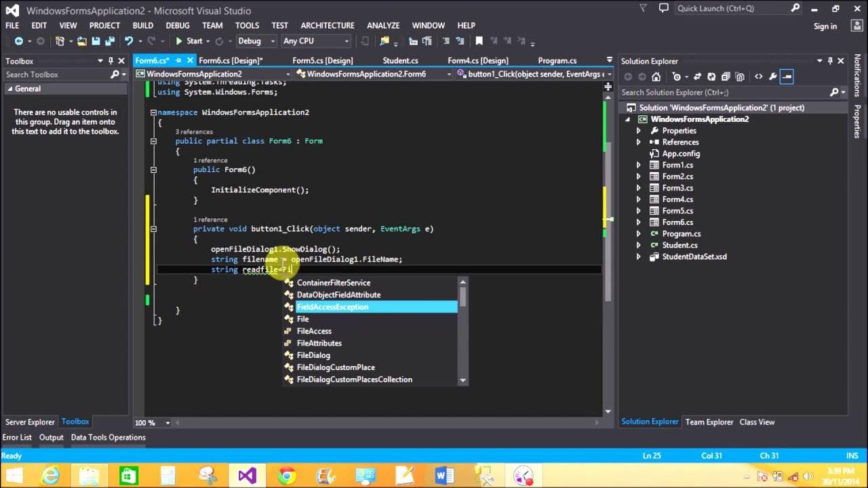The height and width of the screenshot is (488, 868).
Task: Open the TOOLS menu
Action: [247, 25]
